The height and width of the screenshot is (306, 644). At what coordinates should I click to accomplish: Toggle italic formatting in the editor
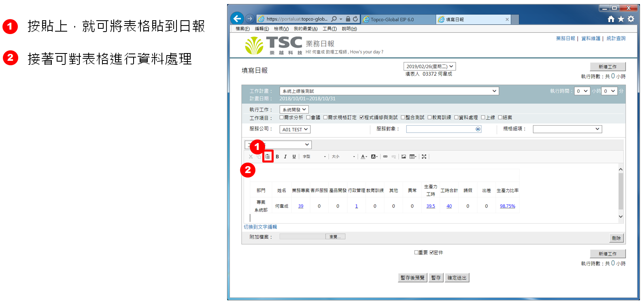(285, 156)
